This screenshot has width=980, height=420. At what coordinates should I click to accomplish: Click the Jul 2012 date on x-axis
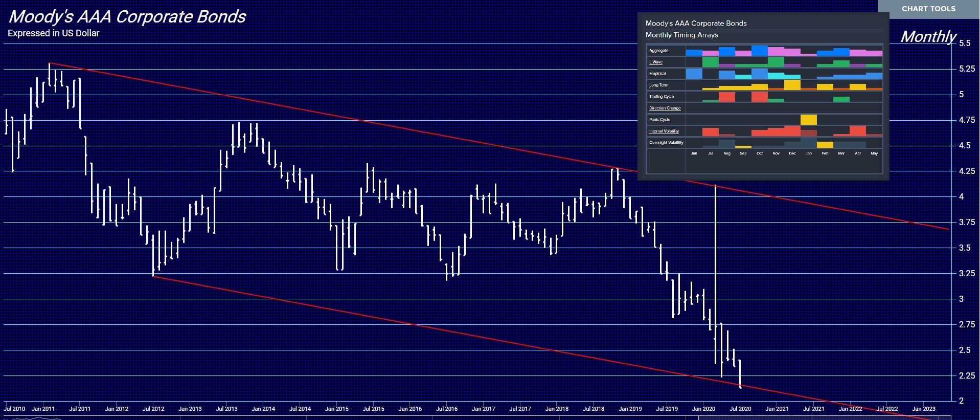[x=153, y=409]
